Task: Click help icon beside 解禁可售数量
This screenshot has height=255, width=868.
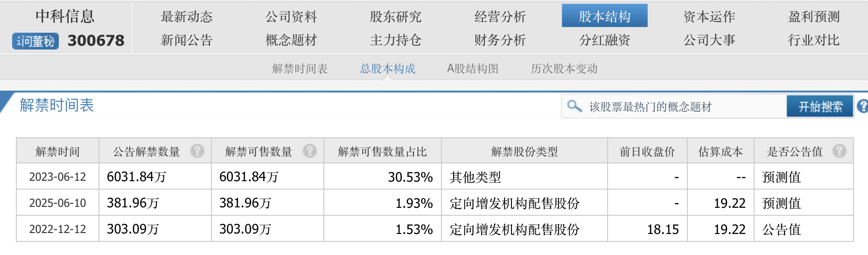Action: (310, 151)
